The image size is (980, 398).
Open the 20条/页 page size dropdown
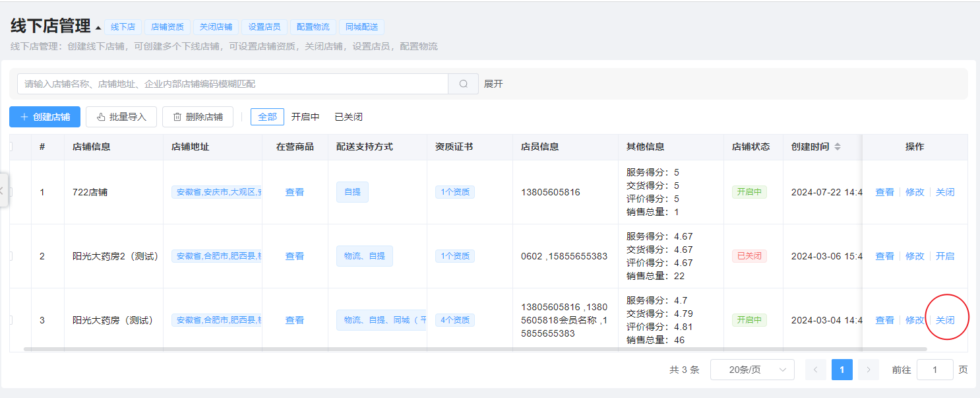[752, 370]
